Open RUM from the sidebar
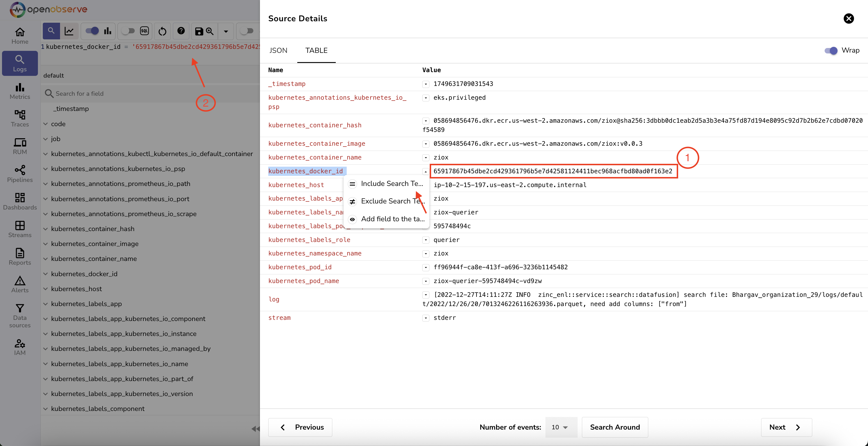Screen dimensions: 868x446 20,146
